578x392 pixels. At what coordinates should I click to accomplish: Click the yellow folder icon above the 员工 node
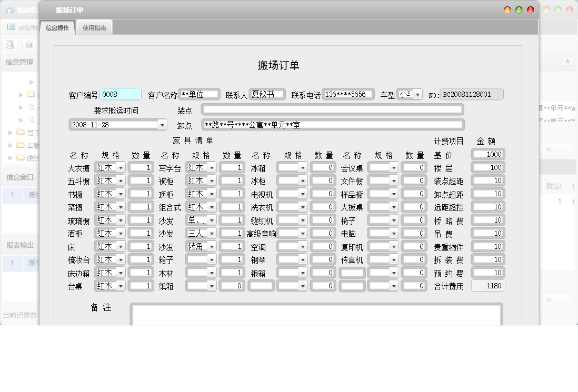point(31,94)
